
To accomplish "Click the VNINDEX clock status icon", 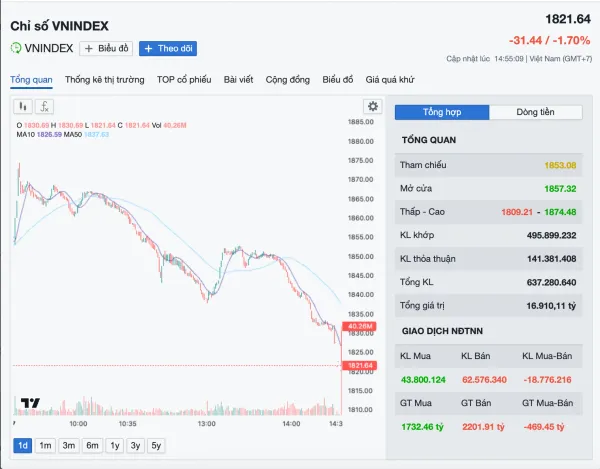I will [x=16, y=48].
